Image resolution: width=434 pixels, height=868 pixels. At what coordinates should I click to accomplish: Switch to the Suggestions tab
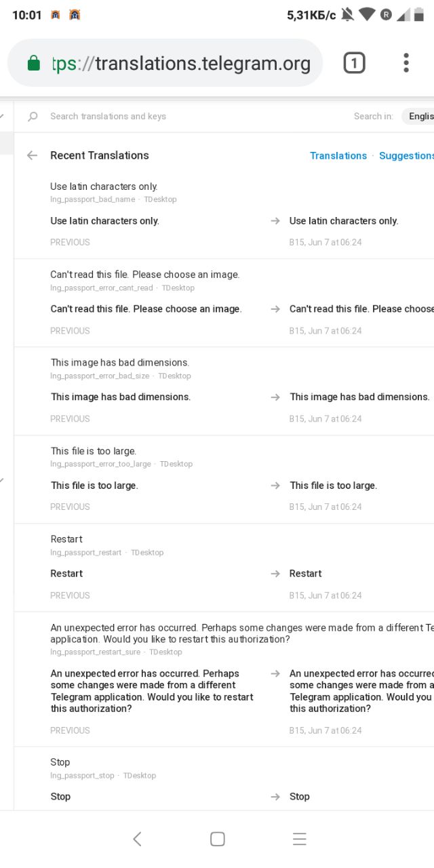(406, 156)
